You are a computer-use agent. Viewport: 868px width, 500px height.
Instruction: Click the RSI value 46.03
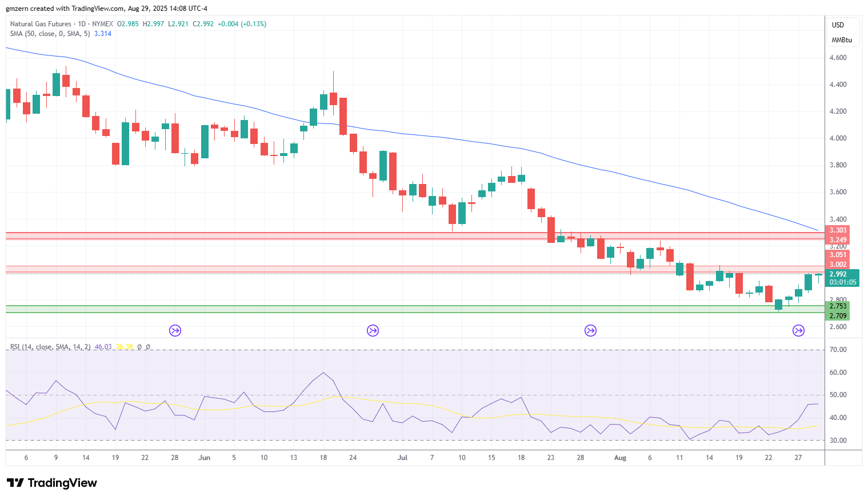coord(103,347)
